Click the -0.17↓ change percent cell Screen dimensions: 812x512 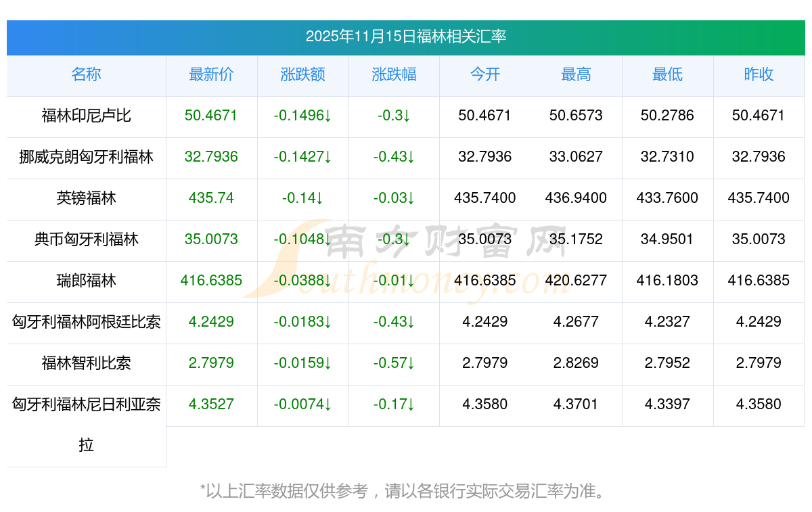click(x=394, y=404)
